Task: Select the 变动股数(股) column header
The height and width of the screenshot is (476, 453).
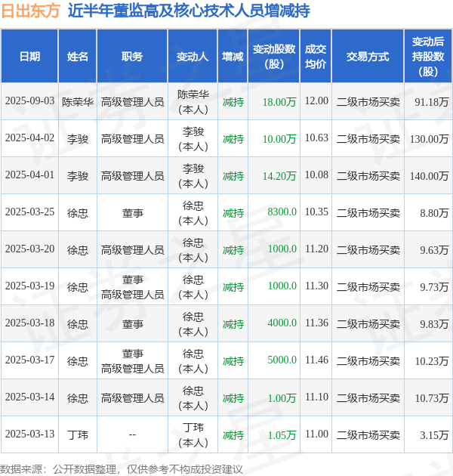Action: (274, 57)
